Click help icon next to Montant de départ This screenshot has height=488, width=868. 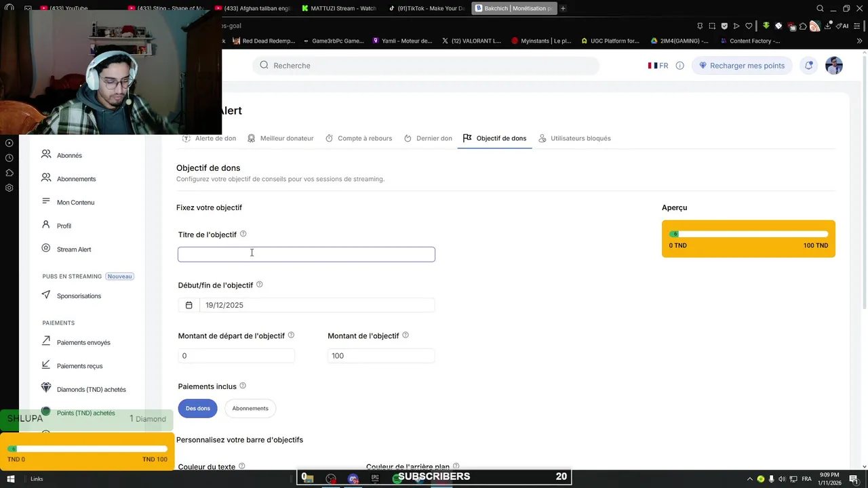292,335
